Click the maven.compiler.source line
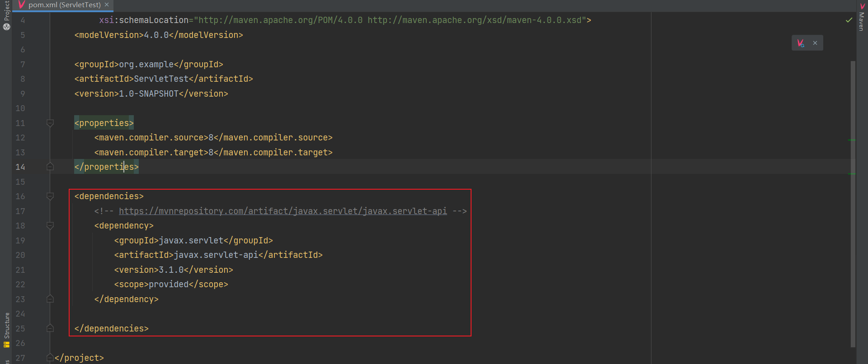 click(213, 137)
